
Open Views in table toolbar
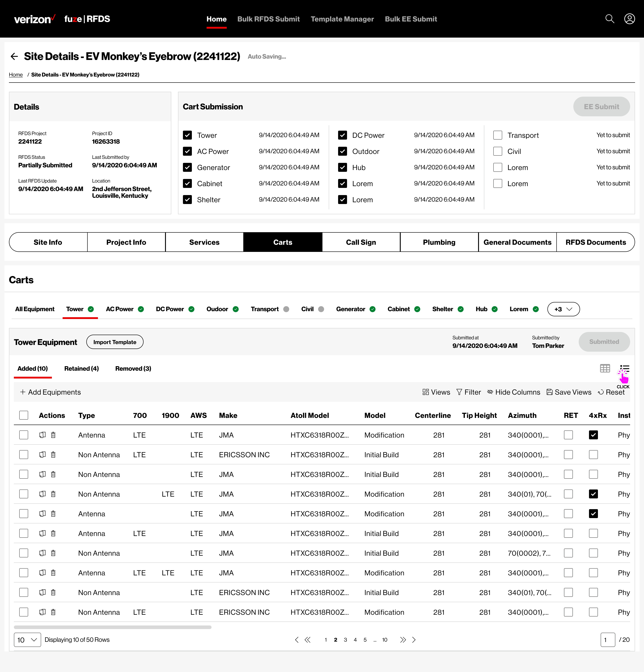coord(436,392)
